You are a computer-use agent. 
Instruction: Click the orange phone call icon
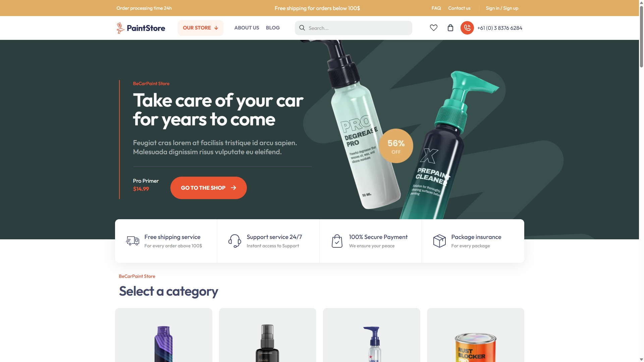point(467,28)
